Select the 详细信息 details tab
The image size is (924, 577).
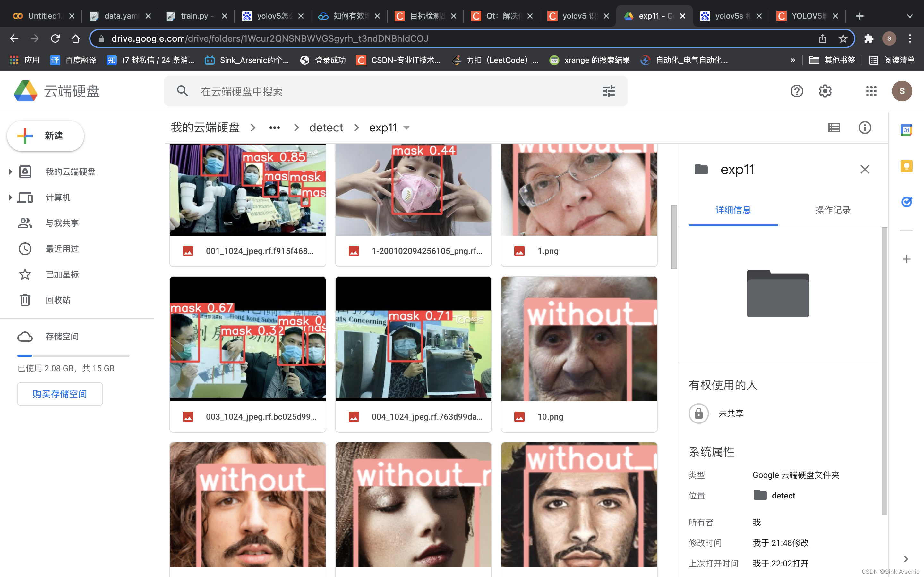tap(733, 210)
